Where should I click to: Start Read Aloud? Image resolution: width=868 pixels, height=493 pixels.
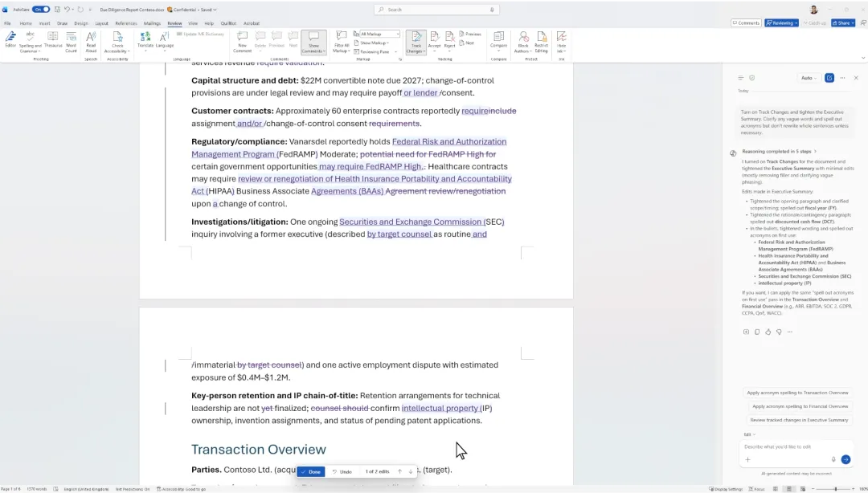(x=91, y=42)
